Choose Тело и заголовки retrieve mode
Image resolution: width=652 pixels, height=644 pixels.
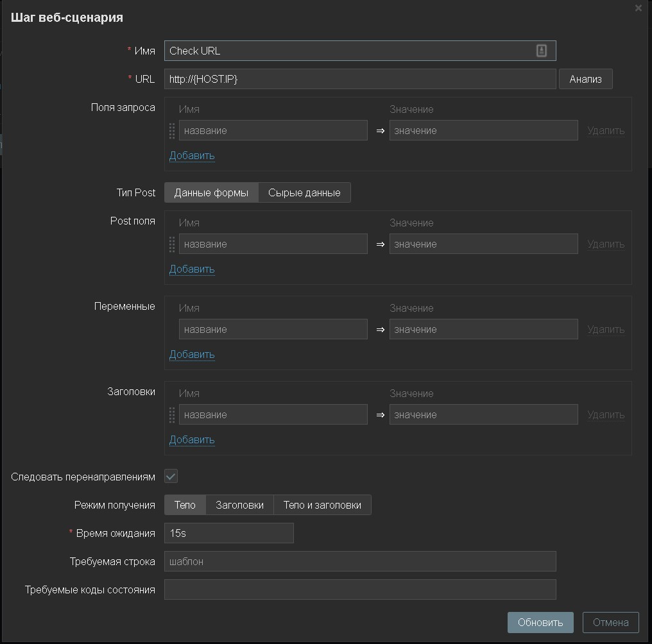point(322,505)
